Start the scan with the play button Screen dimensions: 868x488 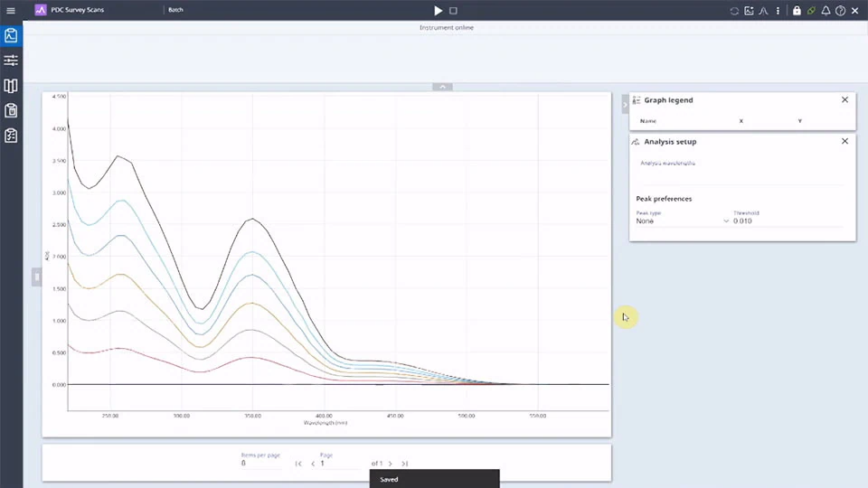(438, 11)
